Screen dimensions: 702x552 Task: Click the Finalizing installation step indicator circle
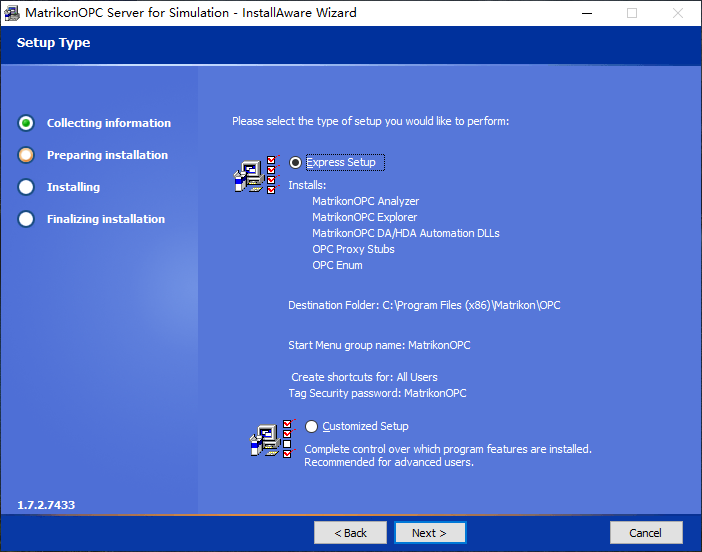[x=26, y=219]
